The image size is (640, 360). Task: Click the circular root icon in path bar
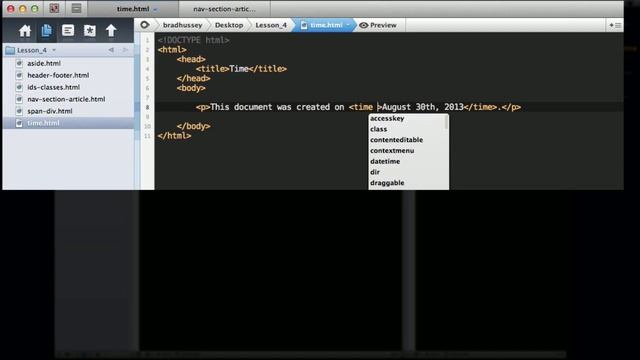click(x=144, y=25)
